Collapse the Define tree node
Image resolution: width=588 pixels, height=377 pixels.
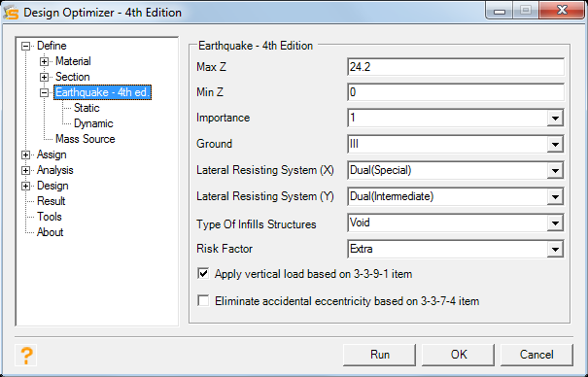coord(25,46)
